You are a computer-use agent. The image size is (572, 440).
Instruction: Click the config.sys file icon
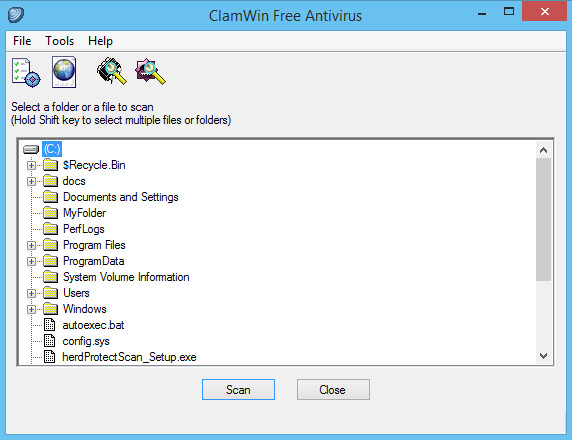[50, 341]
